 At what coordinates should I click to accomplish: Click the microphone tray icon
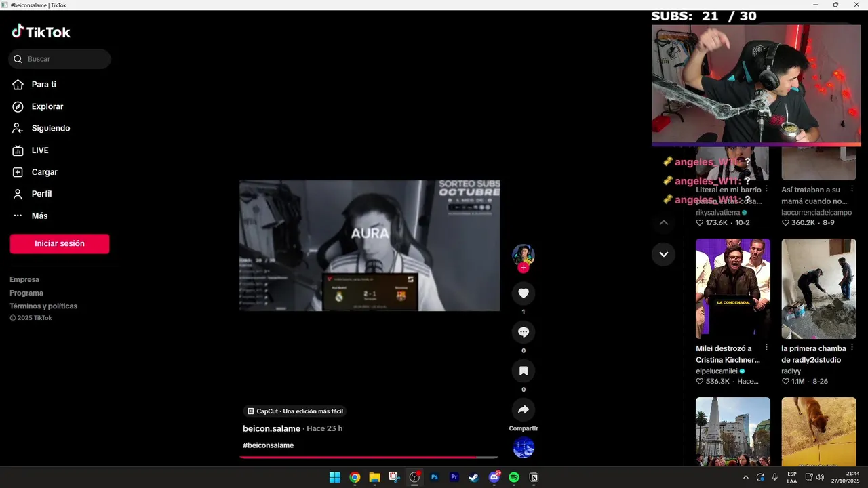pyautogui.click(x=774, y=477)
